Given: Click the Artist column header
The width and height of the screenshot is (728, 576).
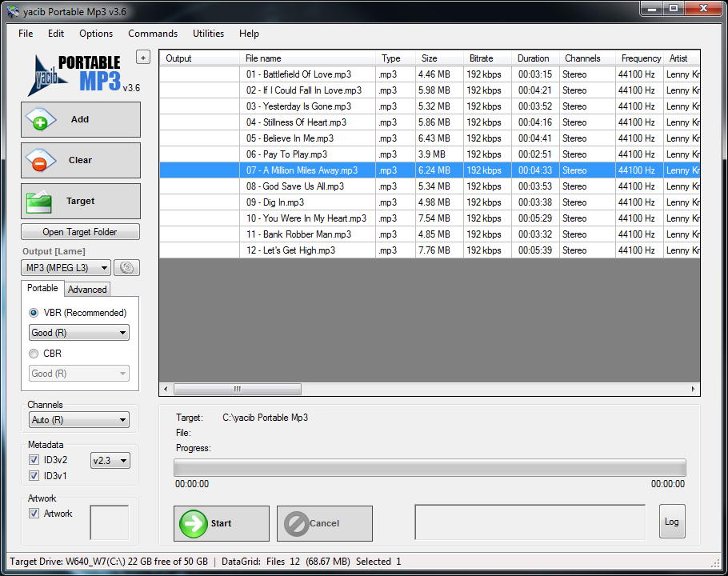Looking at the screenshot, I should point(682,58).
